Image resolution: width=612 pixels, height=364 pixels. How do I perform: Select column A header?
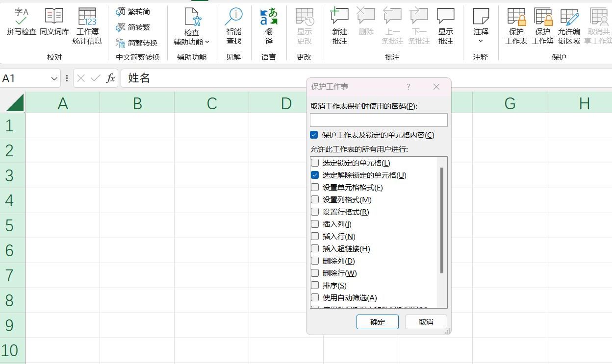pos(63,103)
